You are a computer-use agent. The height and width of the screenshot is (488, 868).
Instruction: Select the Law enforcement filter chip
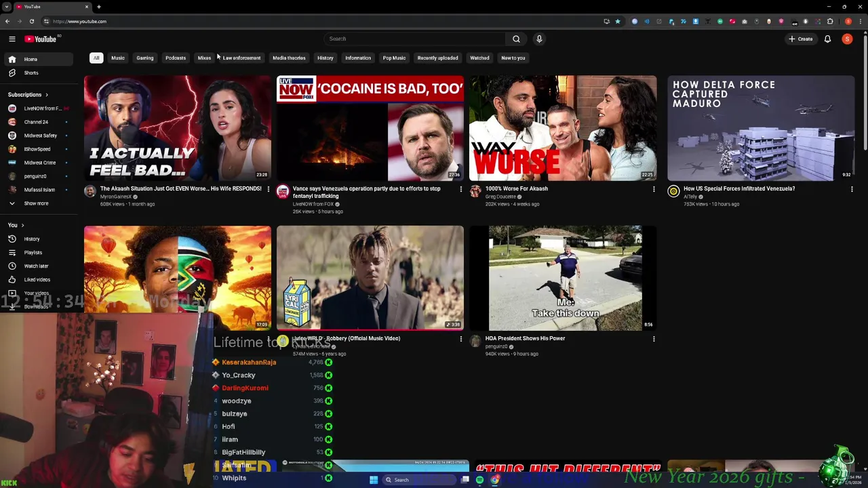(241, 58)
